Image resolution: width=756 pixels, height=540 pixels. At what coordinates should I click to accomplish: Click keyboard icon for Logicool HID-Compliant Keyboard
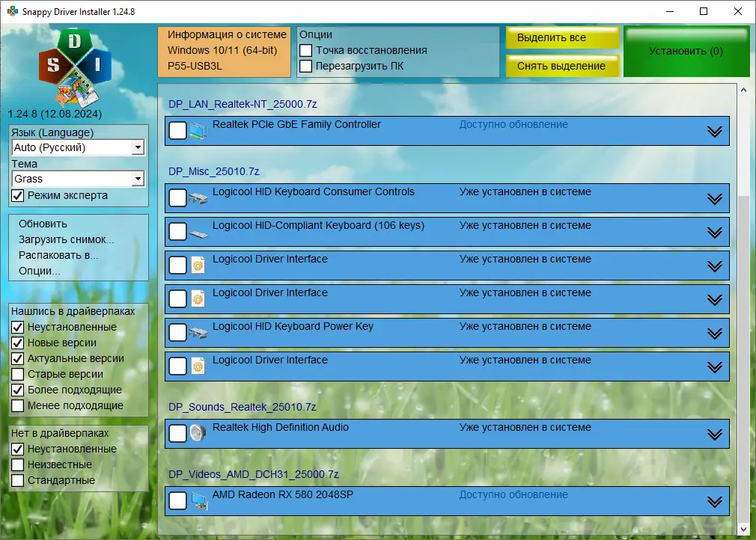pos(198,233)
